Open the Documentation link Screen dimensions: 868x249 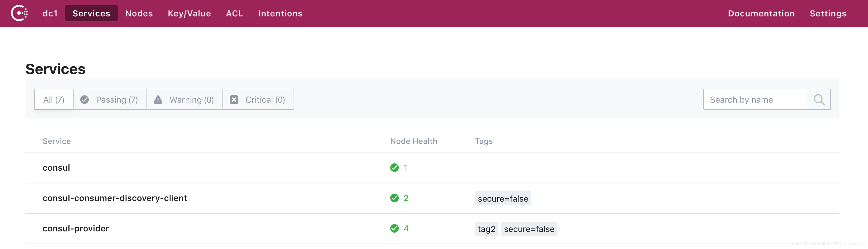click(x=761, y=13)
